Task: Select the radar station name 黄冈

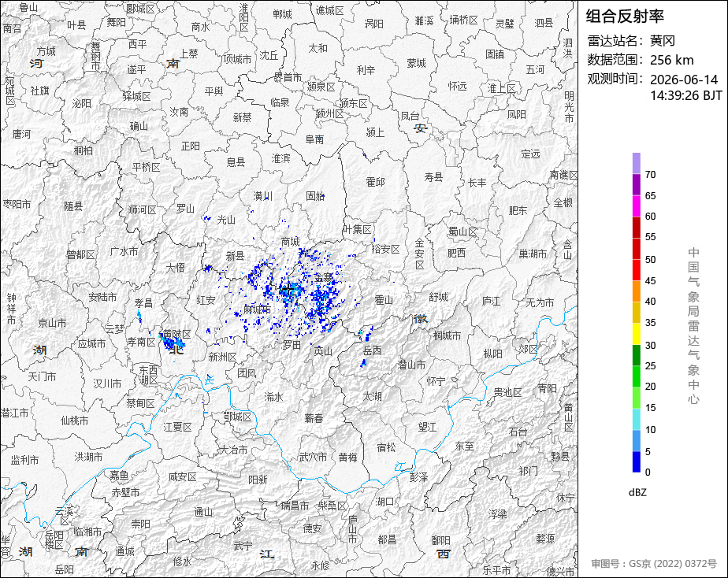Action: [x=662, y=41]
